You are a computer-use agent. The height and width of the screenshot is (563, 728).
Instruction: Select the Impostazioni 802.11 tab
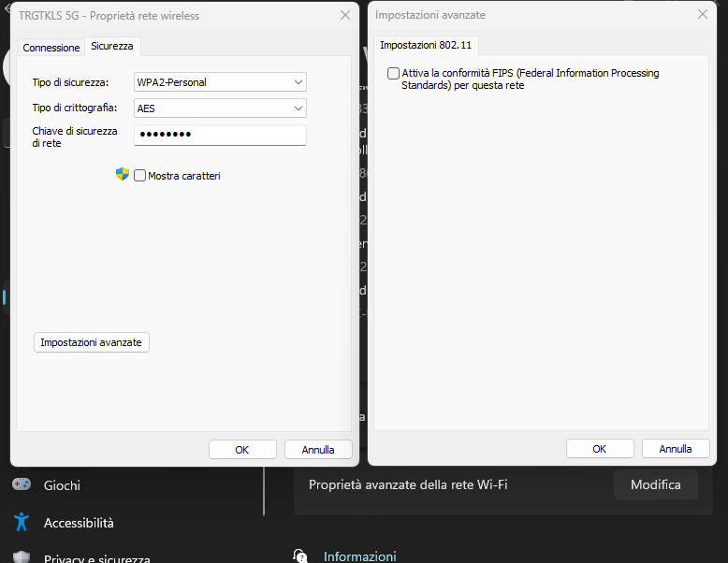pyautogui.click(x=426, y=45)
